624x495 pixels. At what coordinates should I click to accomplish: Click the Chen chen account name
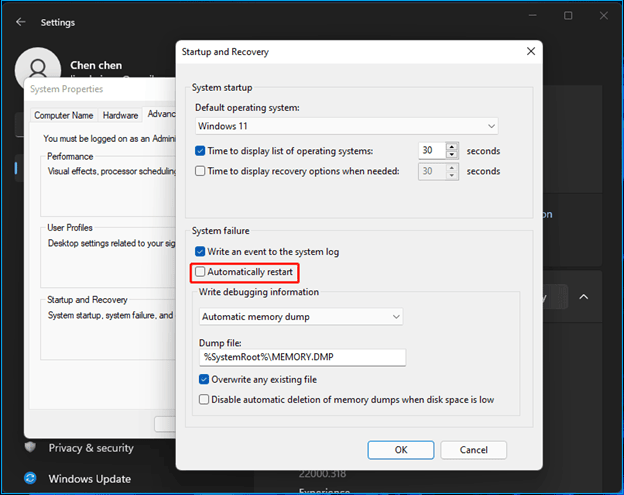tap(96, 65)
